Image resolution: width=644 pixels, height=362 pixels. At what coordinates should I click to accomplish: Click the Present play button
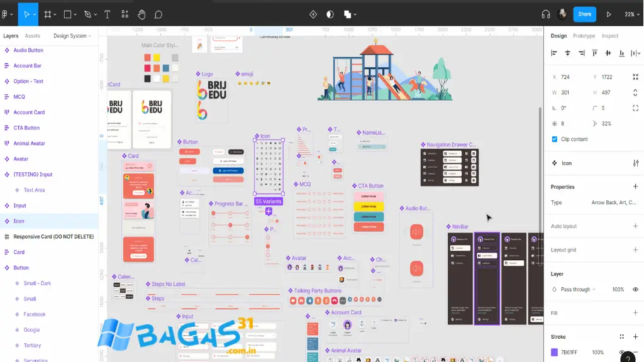(608, 13)
